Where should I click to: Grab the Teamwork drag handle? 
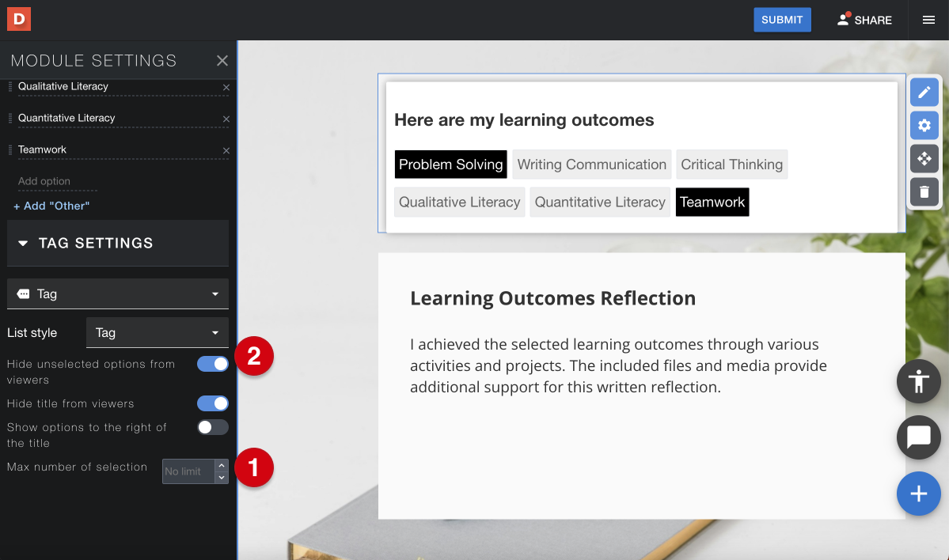[10, 150]
